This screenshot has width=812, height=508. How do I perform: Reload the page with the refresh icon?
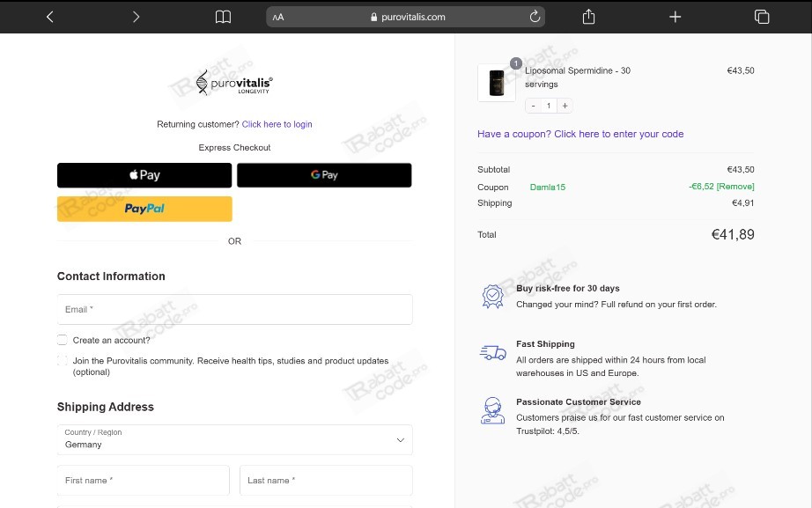535,17
